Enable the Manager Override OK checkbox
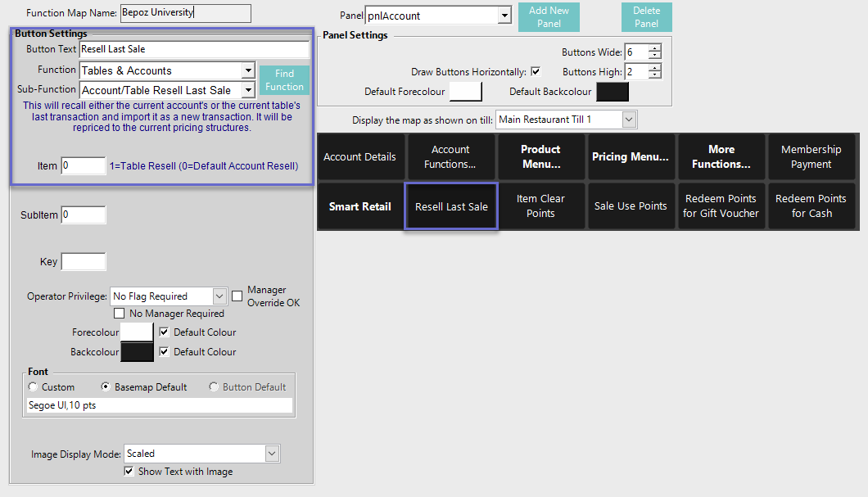Viewport: 868px width, 497px height. pyautogui.click(x=237, y=296)
